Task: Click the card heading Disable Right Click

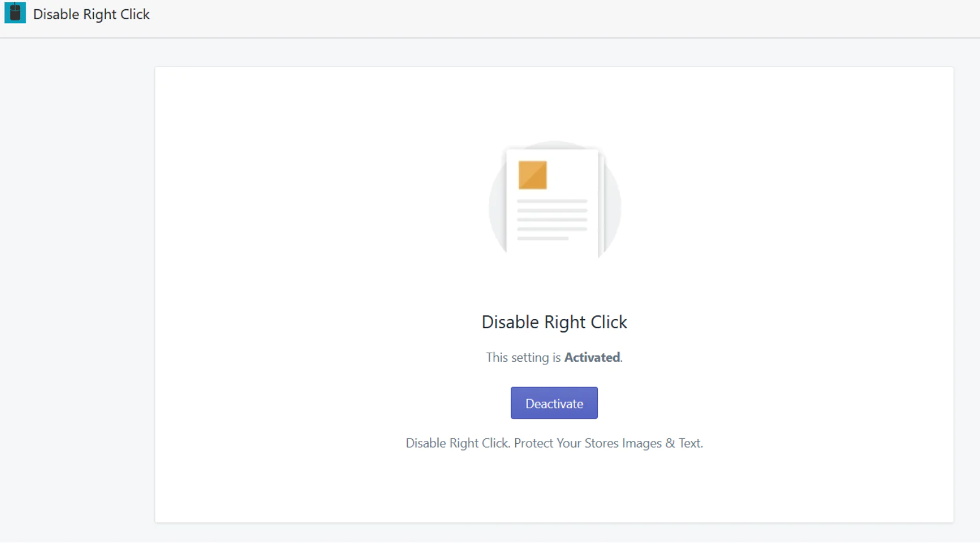Action: pos(554,322)
